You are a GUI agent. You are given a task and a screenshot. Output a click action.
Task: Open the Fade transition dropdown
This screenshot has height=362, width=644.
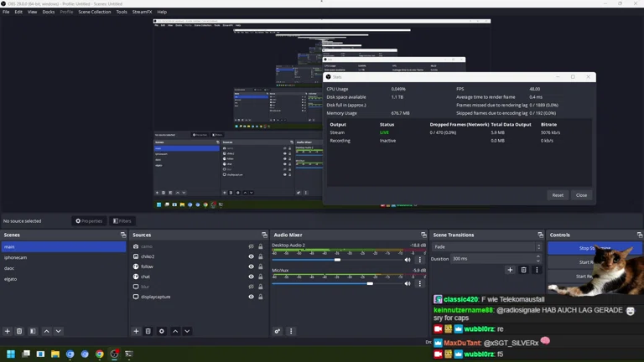click(x=486, y=247)
